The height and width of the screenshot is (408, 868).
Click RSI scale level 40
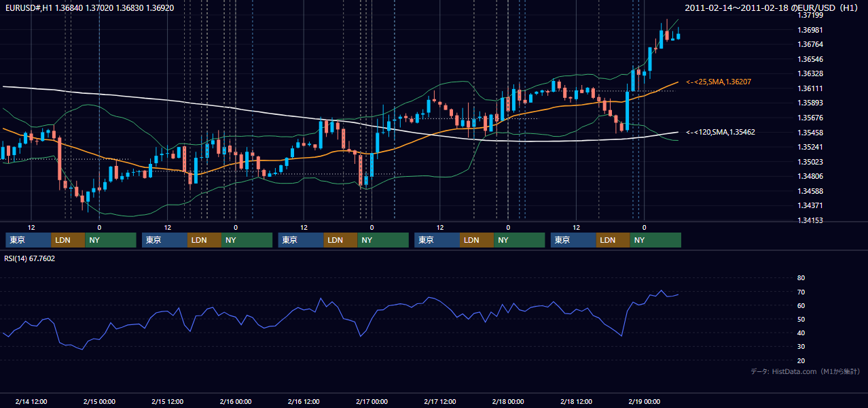(801, 333)
